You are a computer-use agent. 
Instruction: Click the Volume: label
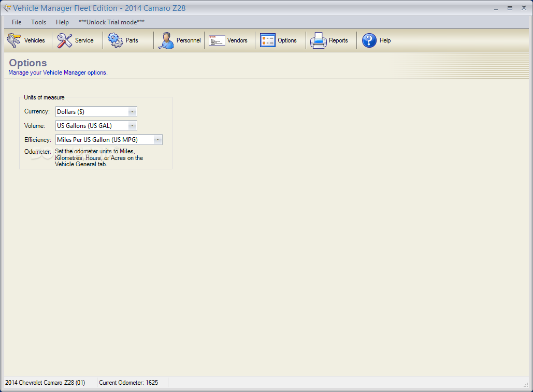tap(34, 126)
